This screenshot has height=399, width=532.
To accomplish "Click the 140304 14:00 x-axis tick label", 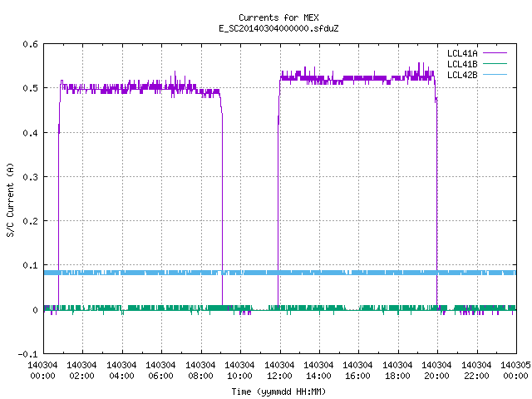I will click(318, 371).
